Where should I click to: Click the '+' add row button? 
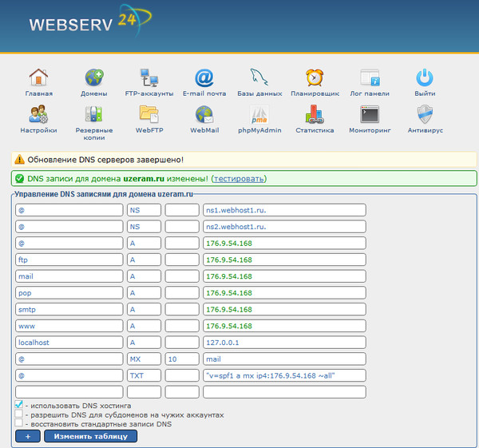[28, 436]
